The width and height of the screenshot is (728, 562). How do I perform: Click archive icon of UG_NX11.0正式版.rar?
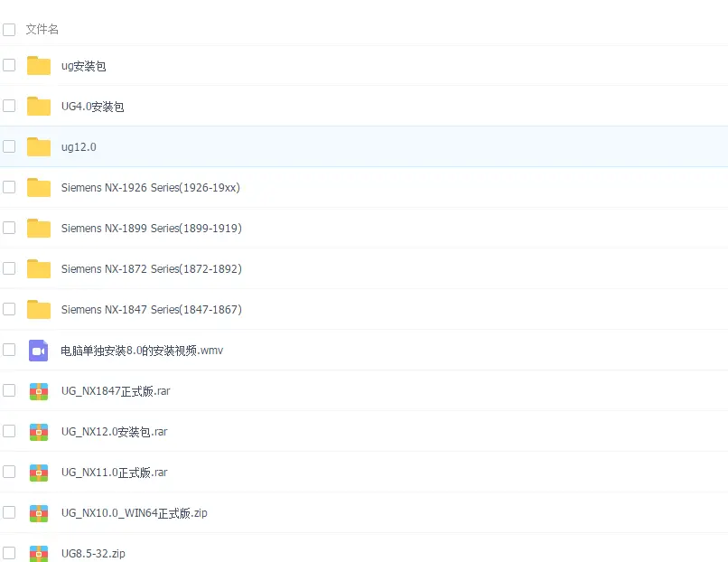(39, 473)
